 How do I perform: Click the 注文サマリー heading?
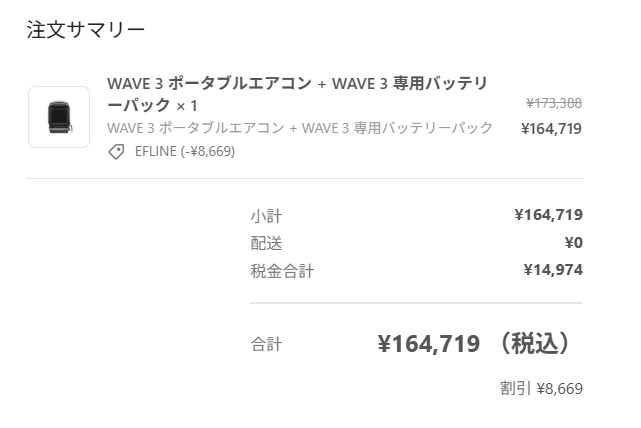86,30
